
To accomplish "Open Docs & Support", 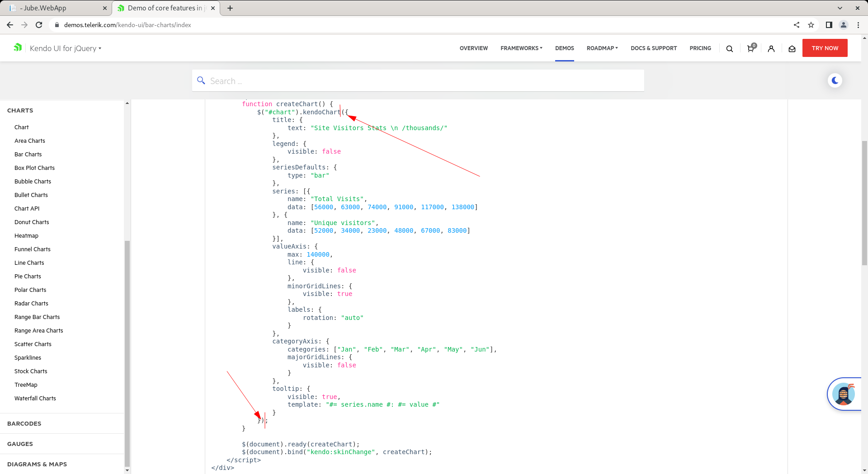I will click(x=654, y=48).
